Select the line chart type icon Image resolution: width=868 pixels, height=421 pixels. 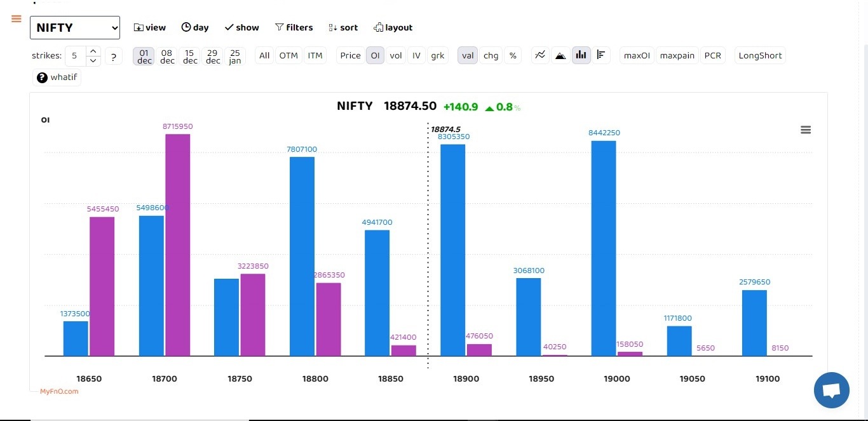540,55
